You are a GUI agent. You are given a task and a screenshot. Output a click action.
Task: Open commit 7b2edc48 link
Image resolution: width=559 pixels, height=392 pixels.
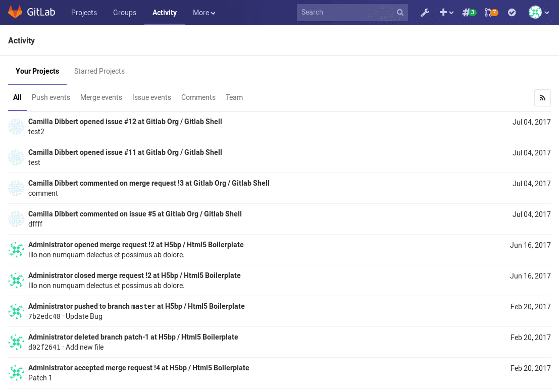coord(44,316)
